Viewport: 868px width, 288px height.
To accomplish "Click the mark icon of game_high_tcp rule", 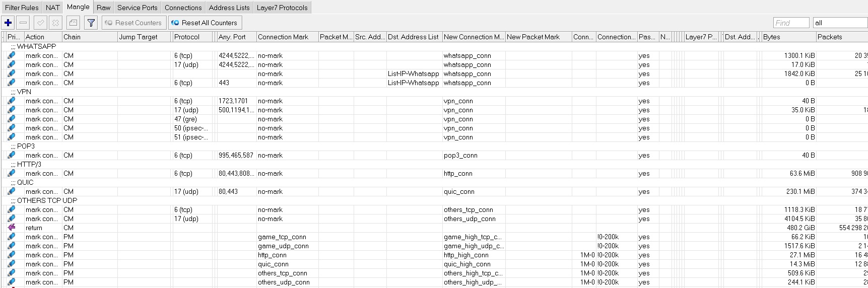I will (x=12, y=237).
